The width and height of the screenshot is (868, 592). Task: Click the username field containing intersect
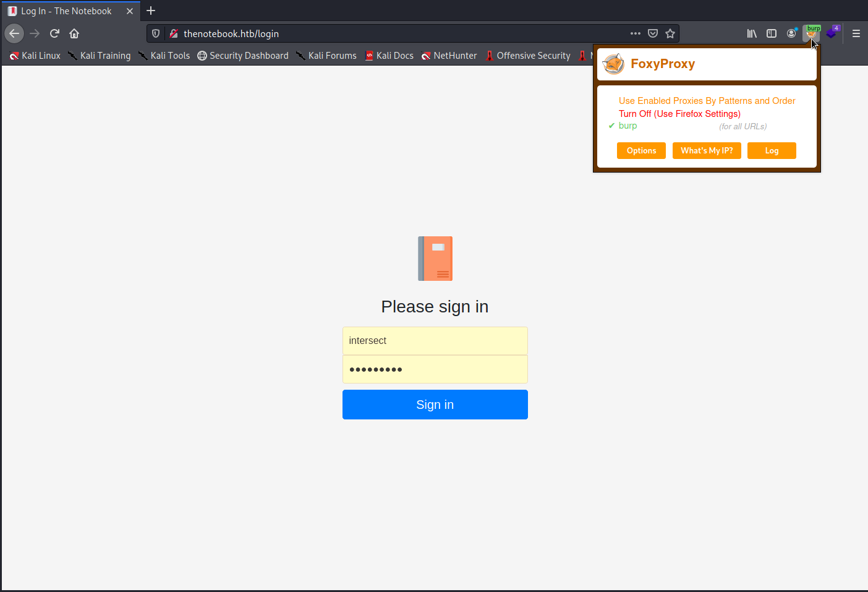[x=435, y=341]
